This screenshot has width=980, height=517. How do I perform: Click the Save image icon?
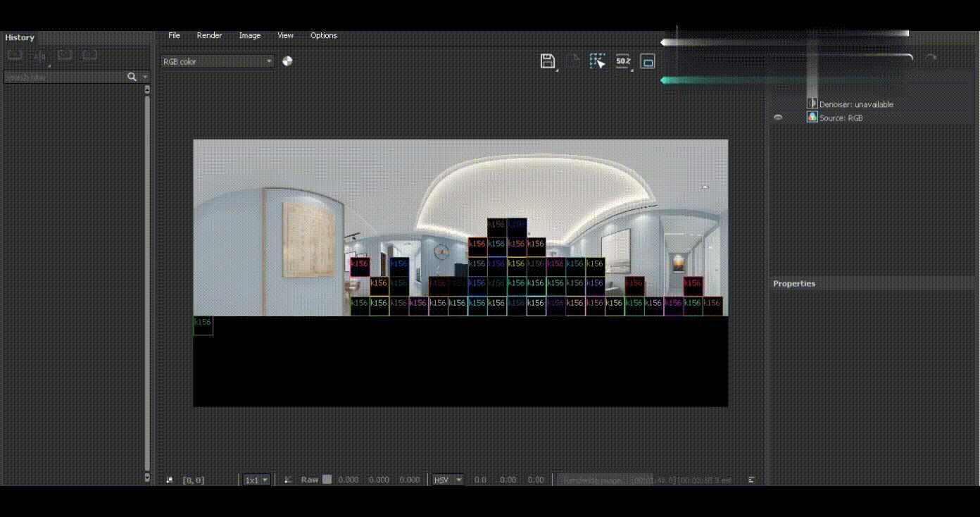(547, 61)
